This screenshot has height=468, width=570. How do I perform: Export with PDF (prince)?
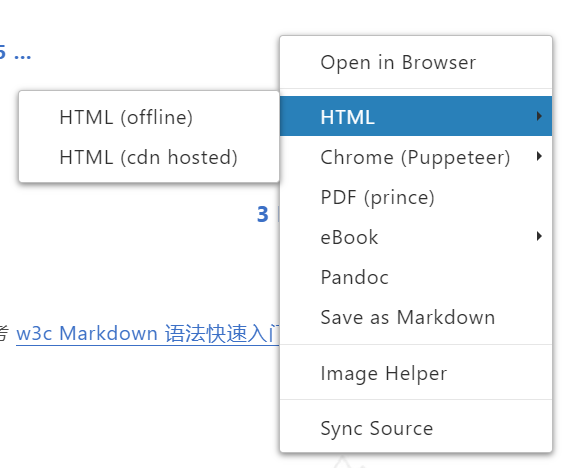pyautogui.click(x=416, y=197)
